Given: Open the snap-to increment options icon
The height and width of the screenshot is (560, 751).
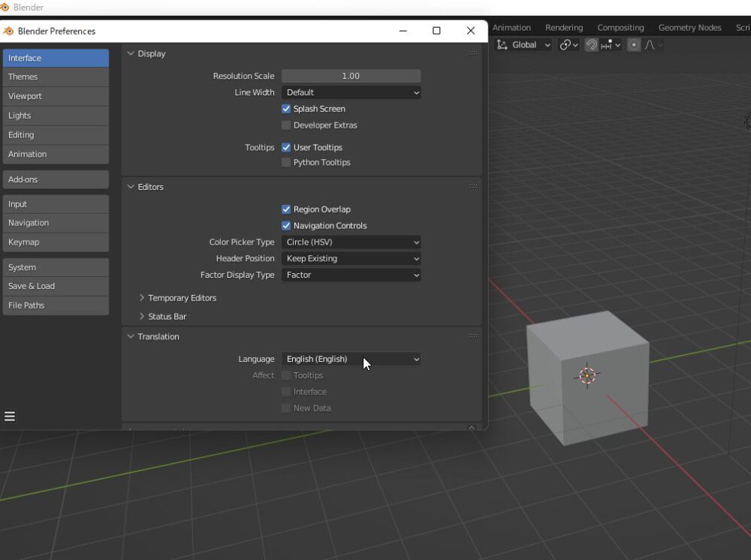Looking at the screenshot, I should click(x=610, y=45).
